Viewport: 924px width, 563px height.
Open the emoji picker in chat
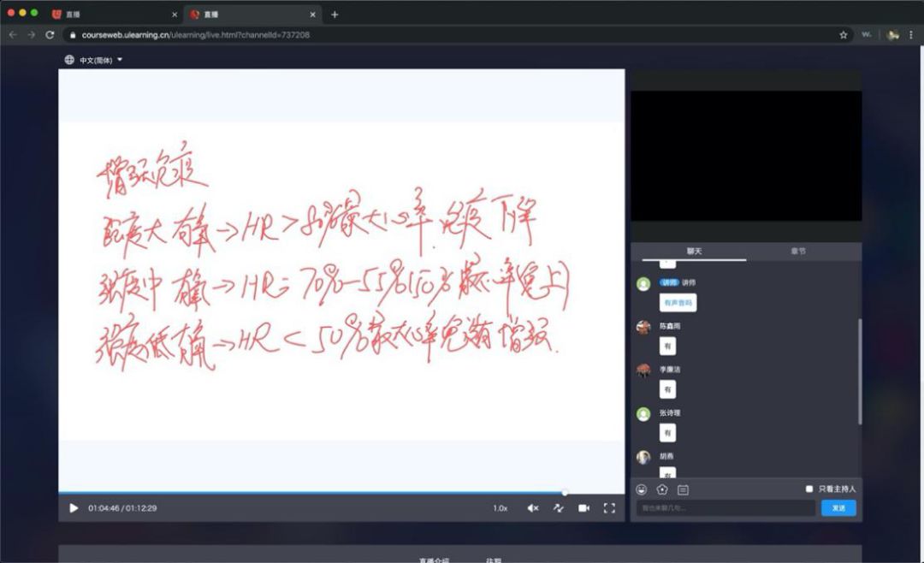pyautogui.click(x=642, y=489)
